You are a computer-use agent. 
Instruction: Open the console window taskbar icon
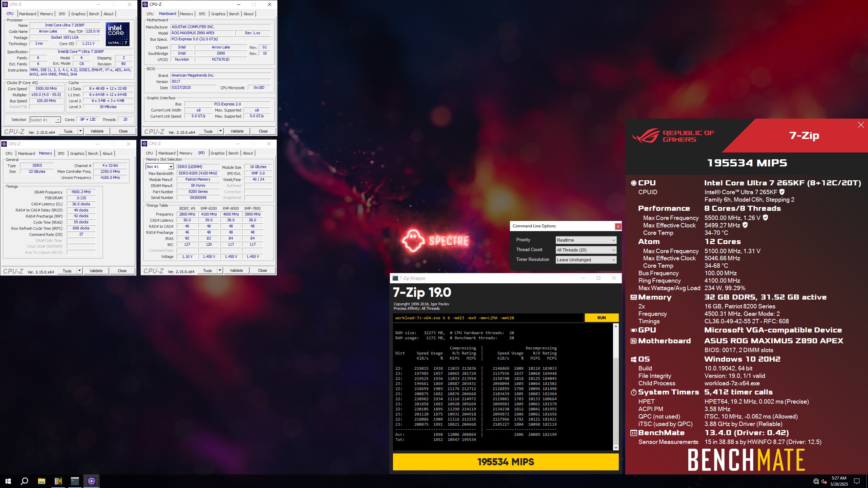75,481
